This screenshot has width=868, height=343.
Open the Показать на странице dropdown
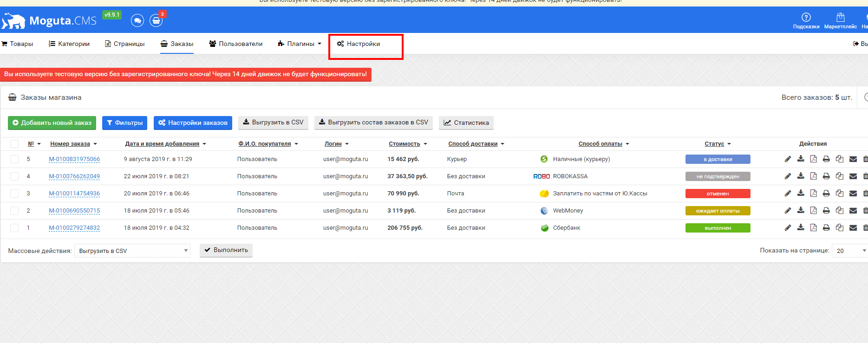click(x=850, y=251)
